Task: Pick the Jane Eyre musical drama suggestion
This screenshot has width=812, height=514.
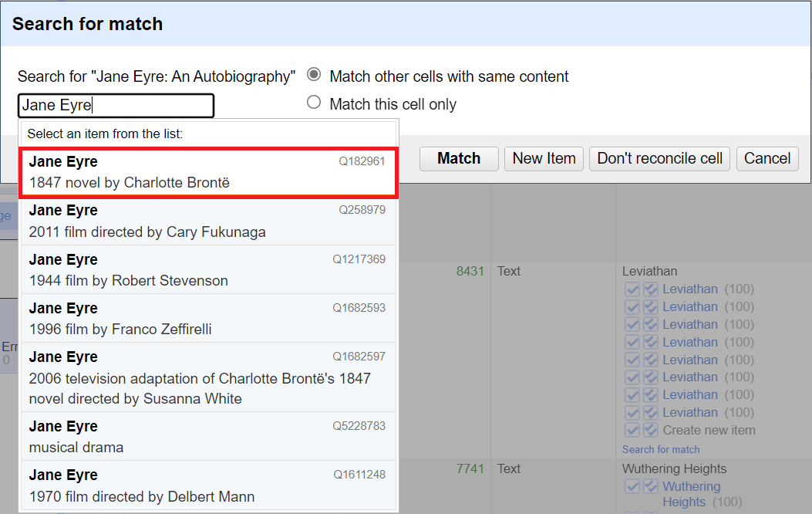Action: pyautogui.click(x=207, y=436)
